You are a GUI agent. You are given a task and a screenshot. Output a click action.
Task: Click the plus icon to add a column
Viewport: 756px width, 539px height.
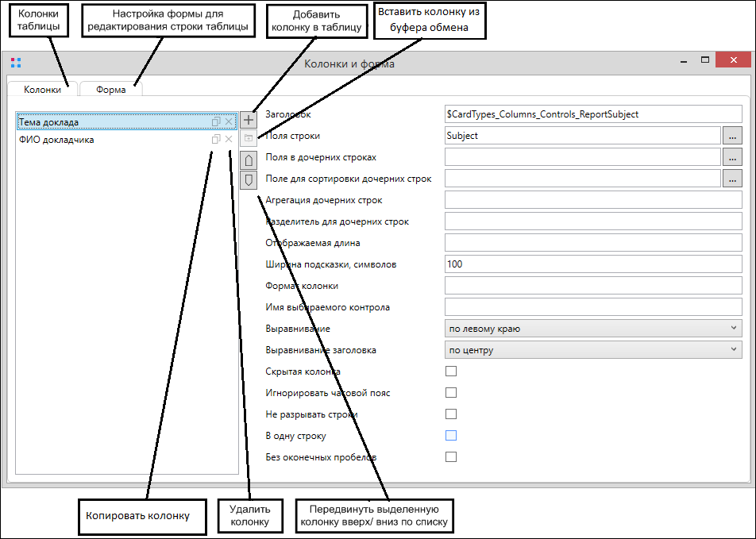(x=249, y=120)
